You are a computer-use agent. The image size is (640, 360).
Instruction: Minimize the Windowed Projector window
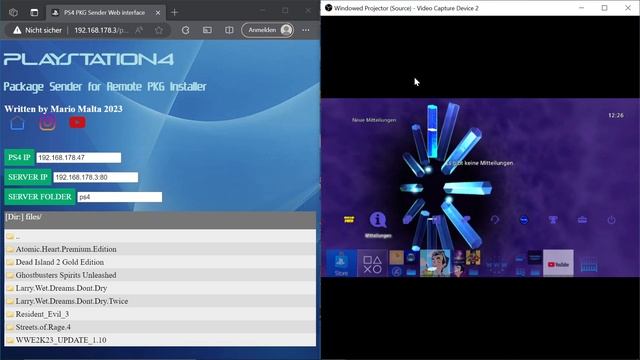pyautogui.click(x=582, y=8)
